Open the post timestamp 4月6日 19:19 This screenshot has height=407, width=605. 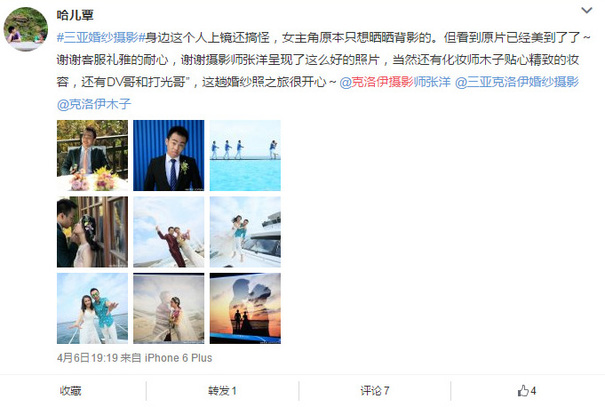point(87,358)
